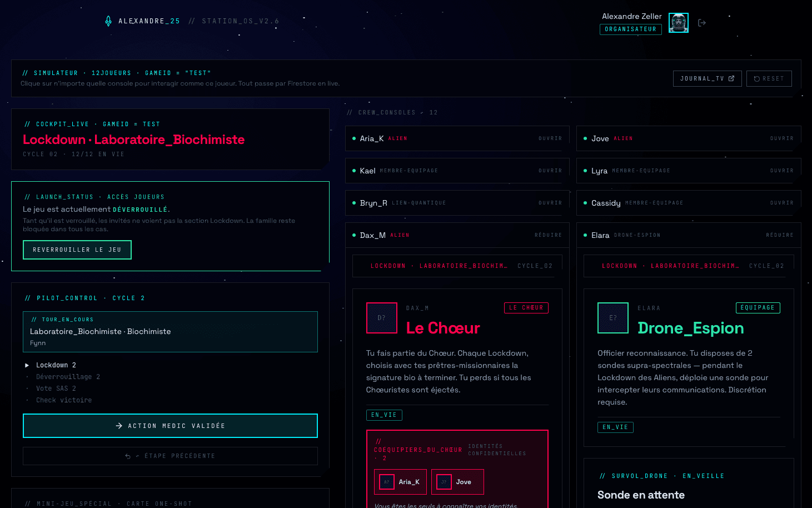
Task: Expand Lyra console via OUVRIR
Action: [781, 171]
